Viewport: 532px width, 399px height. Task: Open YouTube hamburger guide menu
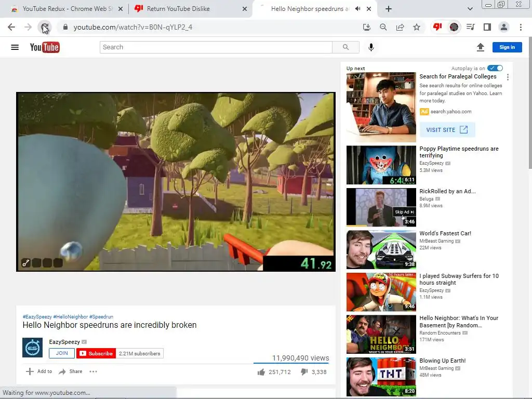pyautogui.click(x=15, y=47)
